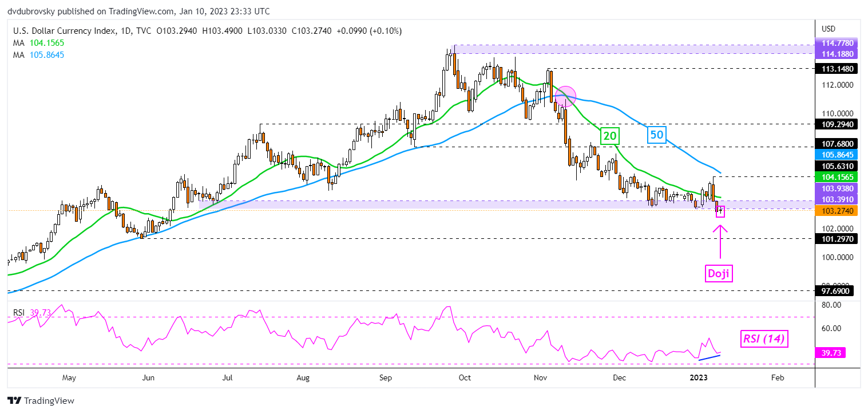868x413 pixels.
Task: Click the blue 50 moving average label box
Action: pos(656,135)
